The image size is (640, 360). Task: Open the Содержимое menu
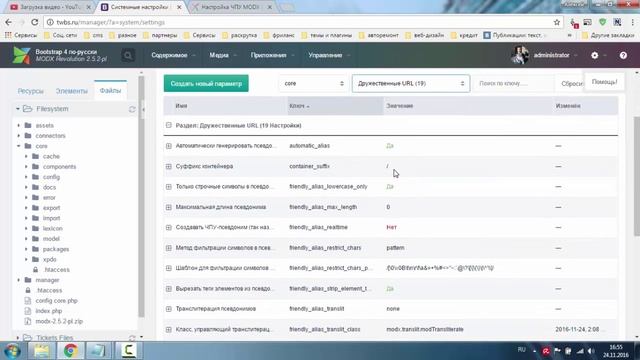(x=173, y=55)
